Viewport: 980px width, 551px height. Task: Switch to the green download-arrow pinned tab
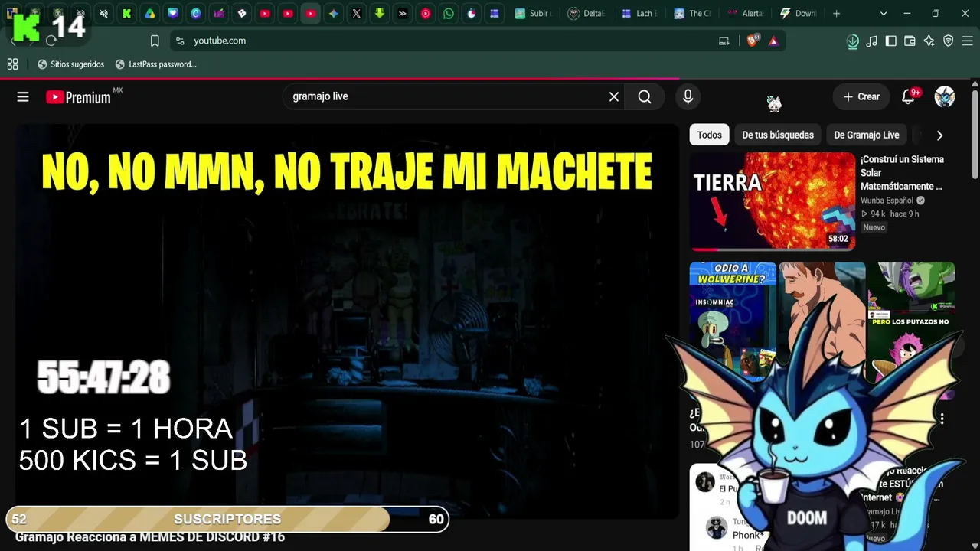pos(380,13)
